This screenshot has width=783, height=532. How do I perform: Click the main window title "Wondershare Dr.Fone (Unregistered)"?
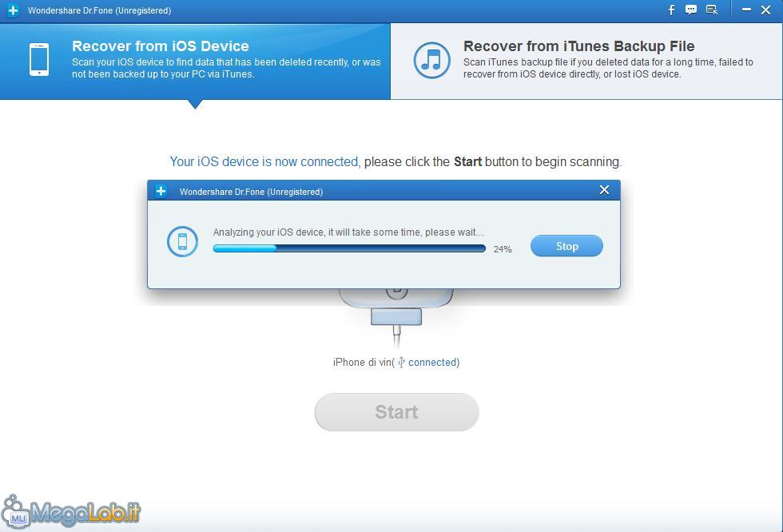[x=99, y=10]
